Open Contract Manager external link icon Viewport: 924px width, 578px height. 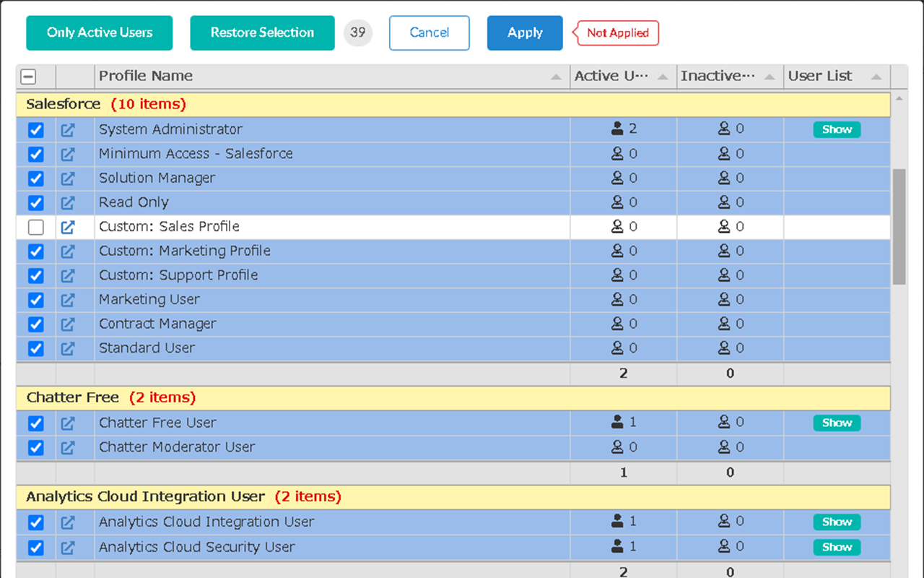[67, 324]
